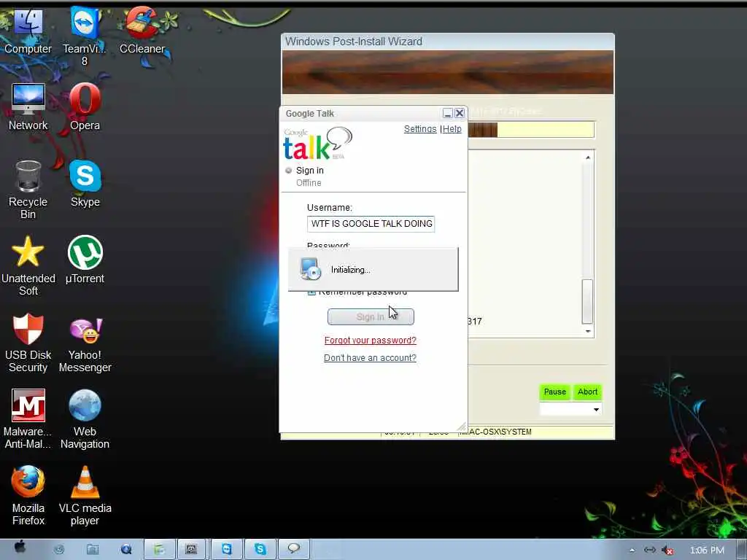The height and width of the screenshot is (560, 747).
Task: Abort the Post-Install Wizard
Action: pyautogui.click(x=587, y=392)
